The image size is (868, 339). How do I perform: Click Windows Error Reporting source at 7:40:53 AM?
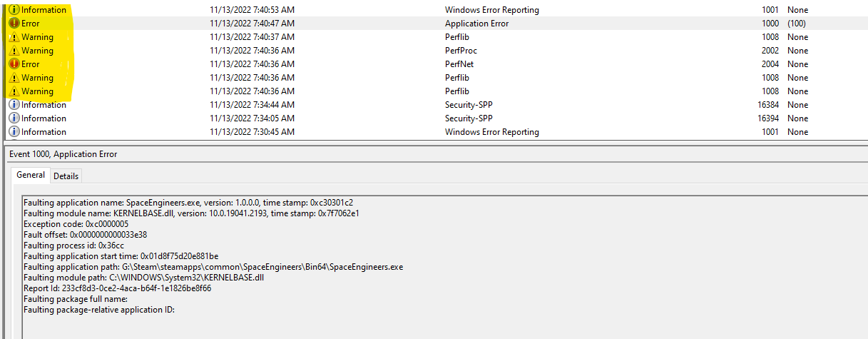pyautogui.click(x=492, y=10)
